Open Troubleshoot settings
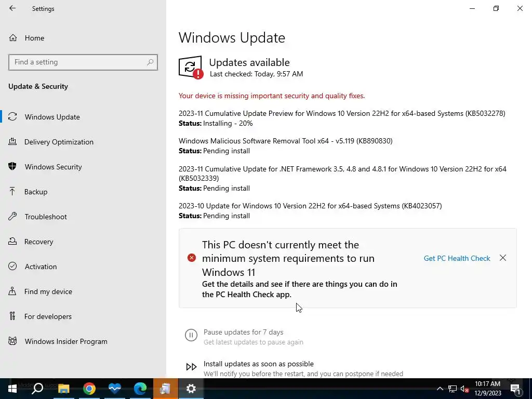Screen dimensions: 532x399 [46, 217]
